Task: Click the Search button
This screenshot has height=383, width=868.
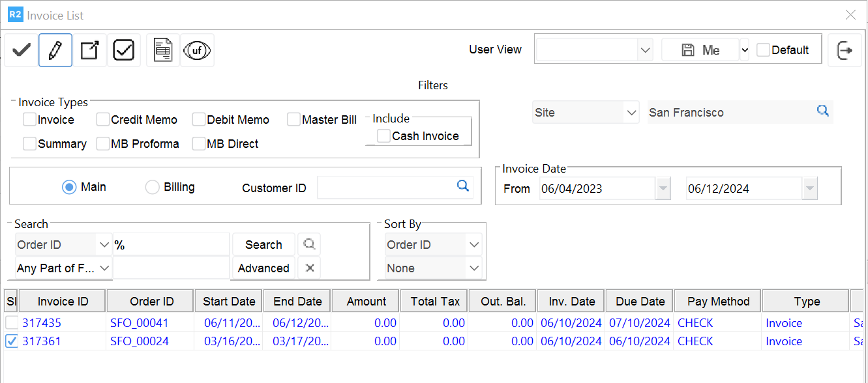Action: coord(263,245)
